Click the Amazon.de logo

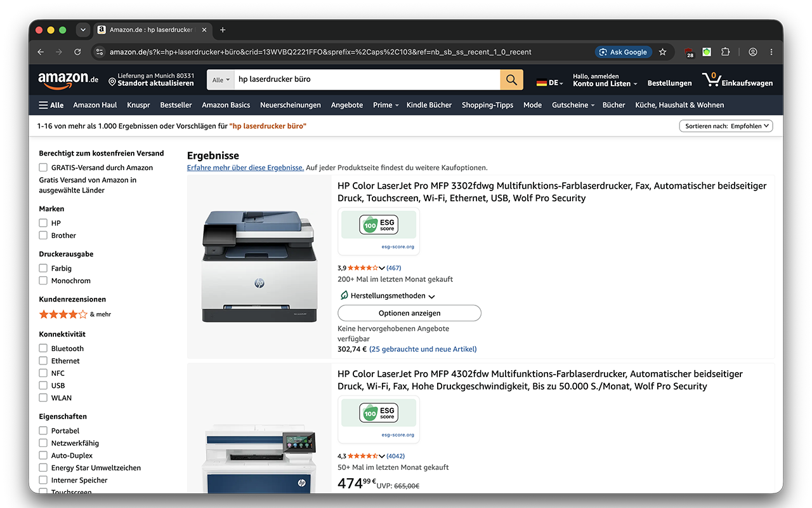68,80
